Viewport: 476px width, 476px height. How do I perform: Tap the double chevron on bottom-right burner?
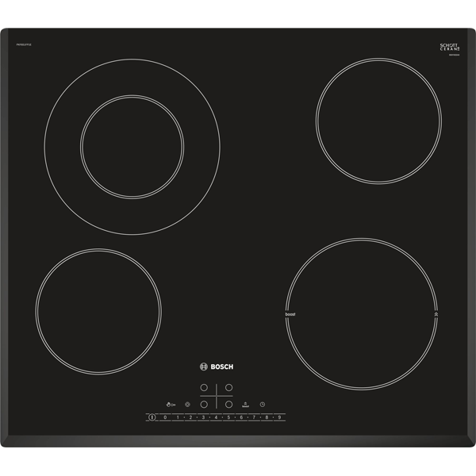point(436,315)
